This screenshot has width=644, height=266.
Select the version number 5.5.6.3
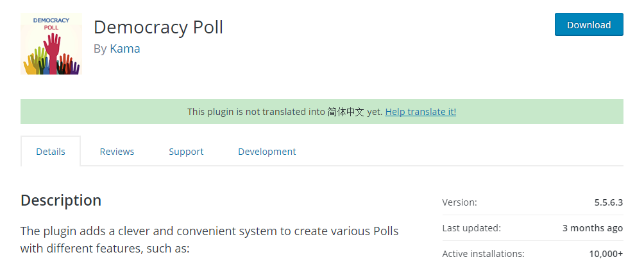(x=609, y=202)
